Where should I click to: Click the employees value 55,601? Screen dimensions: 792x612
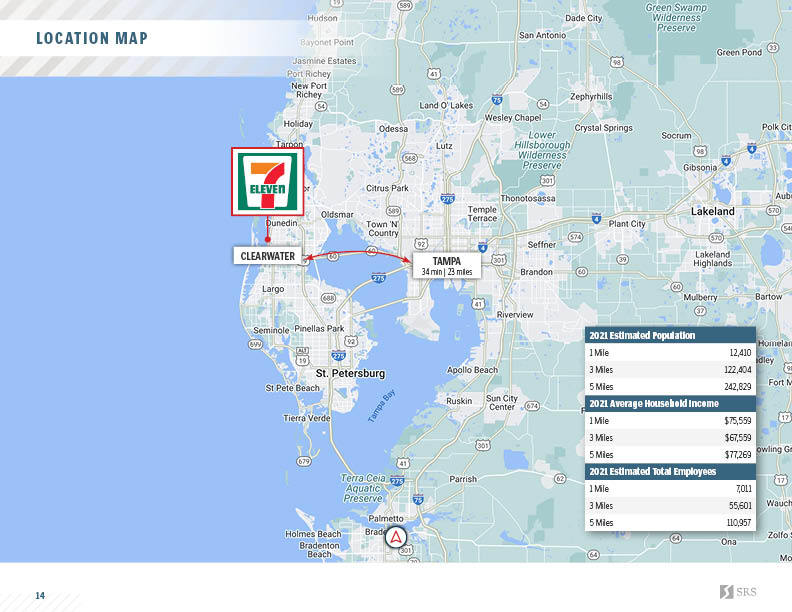click(x=740, y=505)
